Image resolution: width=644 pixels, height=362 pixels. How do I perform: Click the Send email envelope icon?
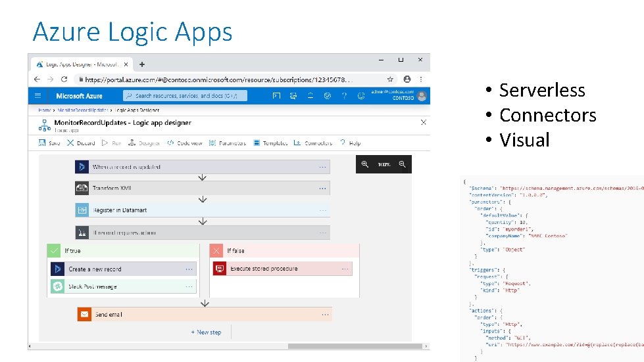[84, 314]
